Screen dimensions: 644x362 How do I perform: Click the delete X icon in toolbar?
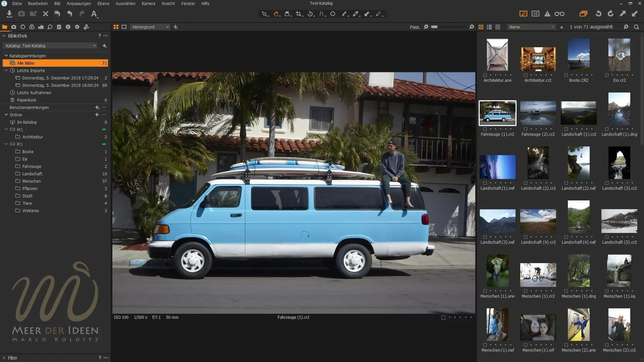[x=46, y=14]
